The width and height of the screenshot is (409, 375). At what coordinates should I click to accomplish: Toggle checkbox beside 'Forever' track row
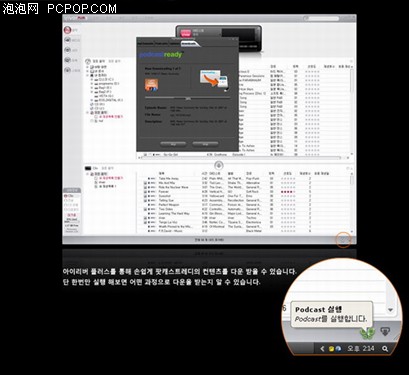point(145,192)
